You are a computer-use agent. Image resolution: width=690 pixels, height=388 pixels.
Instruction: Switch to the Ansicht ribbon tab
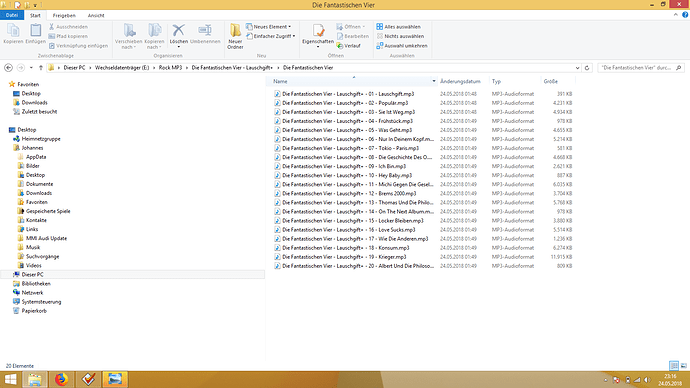[x=95, y=15]
